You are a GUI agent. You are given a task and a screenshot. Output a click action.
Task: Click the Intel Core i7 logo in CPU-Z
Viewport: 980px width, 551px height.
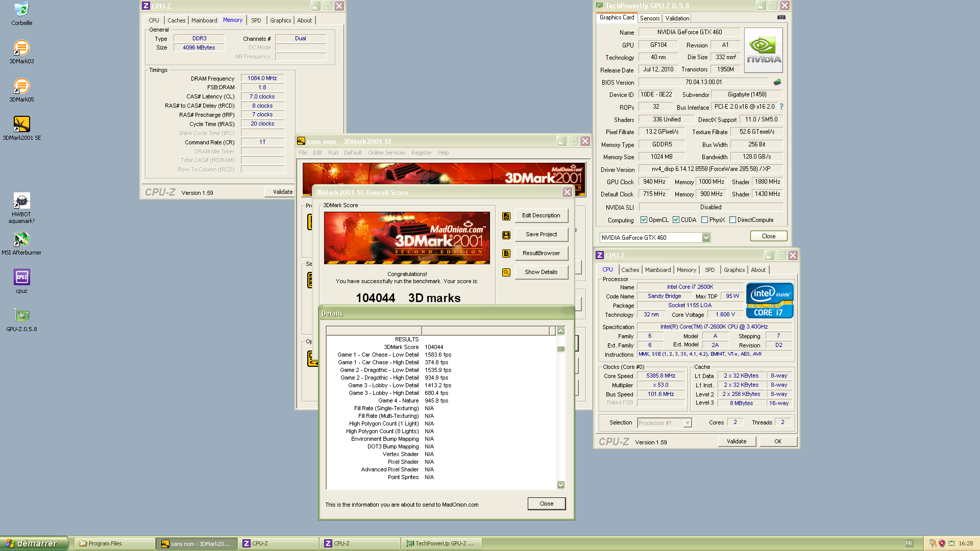[x=770, y=300]
